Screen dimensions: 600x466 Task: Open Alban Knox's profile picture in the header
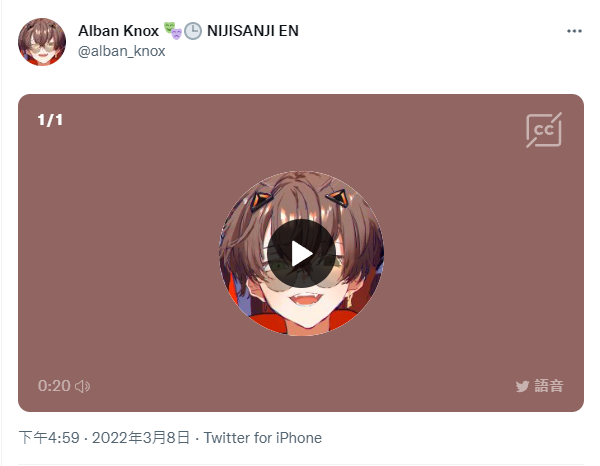pos(42,42)
